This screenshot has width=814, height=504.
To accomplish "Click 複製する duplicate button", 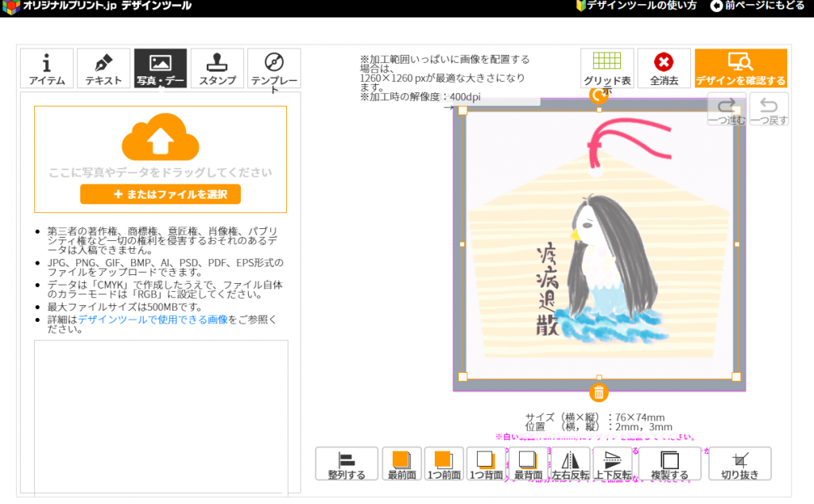I will pyautogui.click(x=669, y=463).
